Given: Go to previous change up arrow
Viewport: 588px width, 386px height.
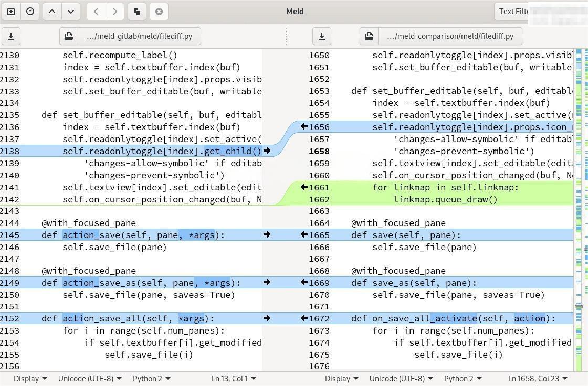Looking at the screenshot, I should click(x=52, y=11).
